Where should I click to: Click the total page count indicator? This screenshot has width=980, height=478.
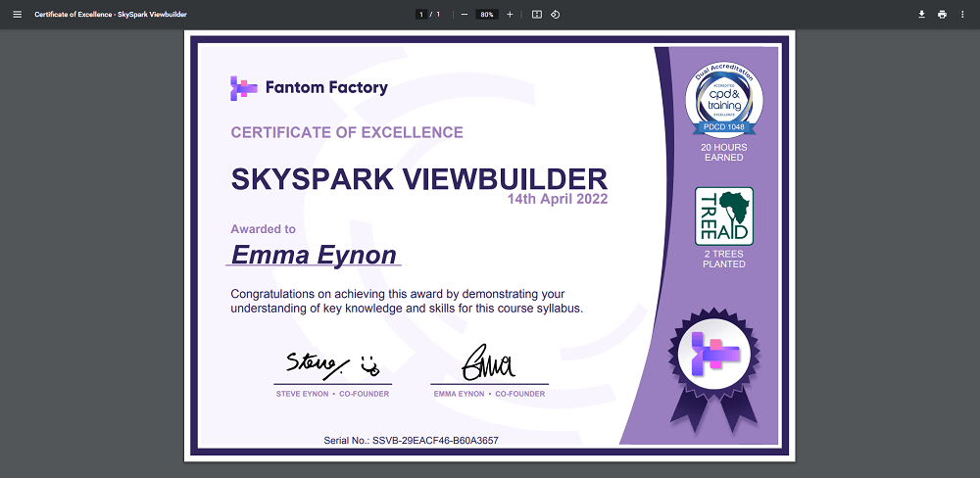[x=438, y=15]
